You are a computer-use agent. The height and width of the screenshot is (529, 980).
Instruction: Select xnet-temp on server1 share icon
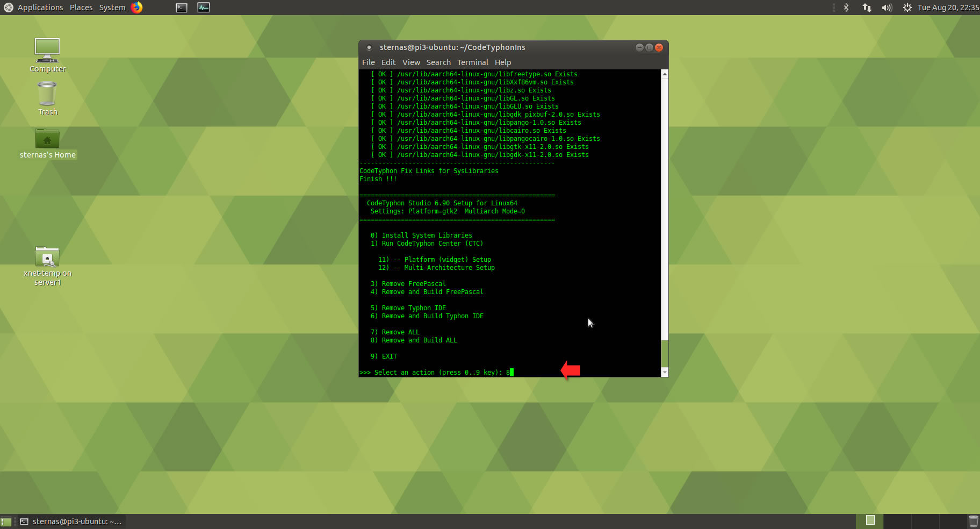click(47, 266)
